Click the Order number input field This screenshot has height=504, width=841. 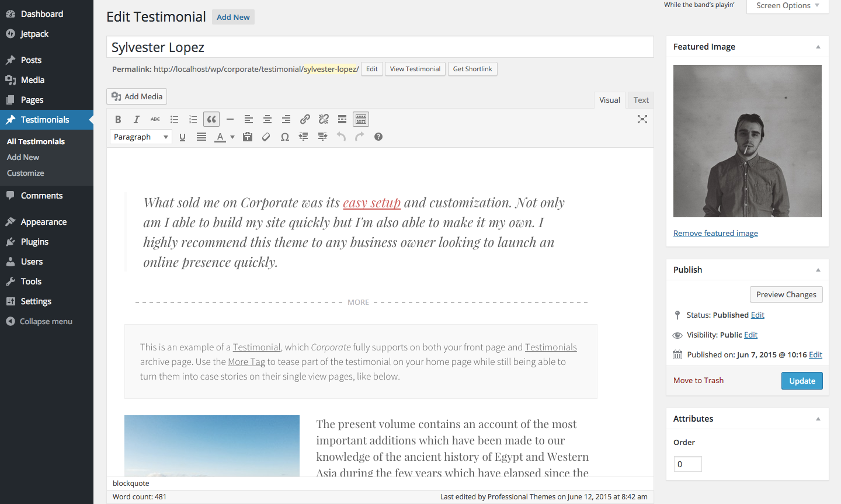pyautogui.click(x=687, y=464)
